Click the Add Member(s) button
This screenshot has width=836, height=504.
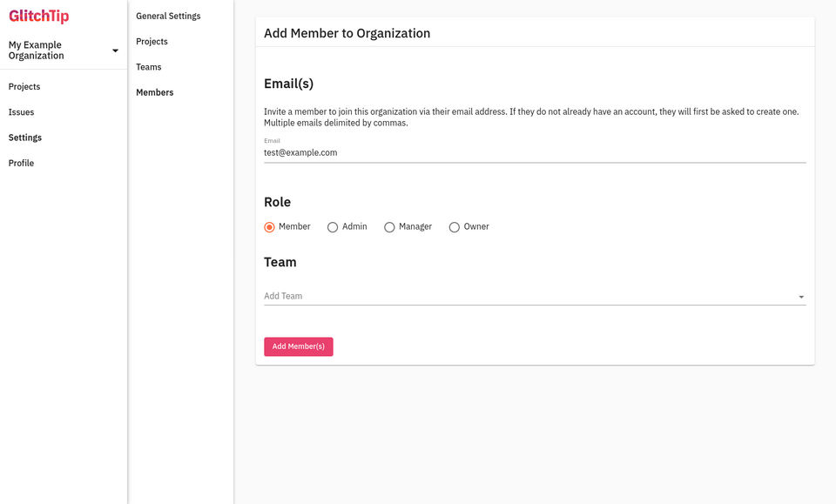click(299, 346)
